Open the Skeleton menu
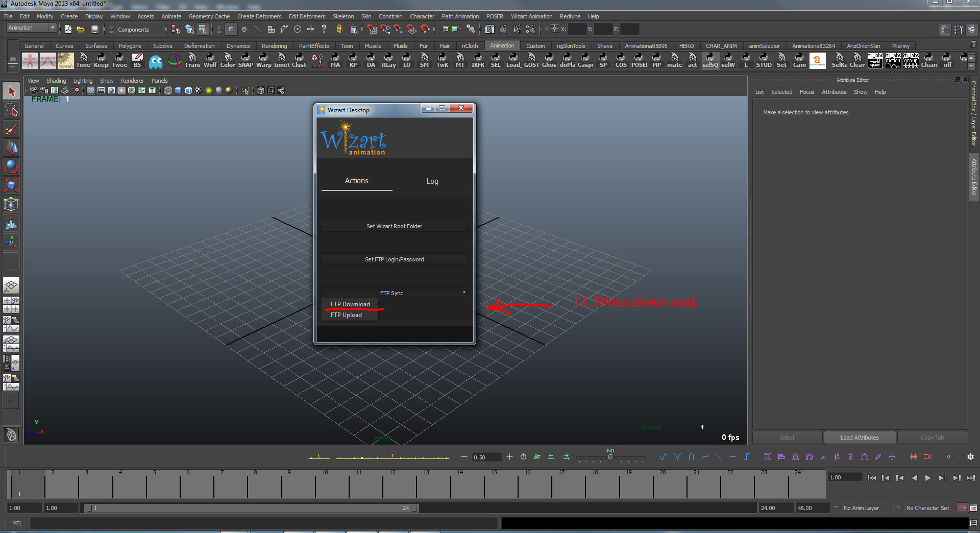980x533 pixels. pos(343,16)
